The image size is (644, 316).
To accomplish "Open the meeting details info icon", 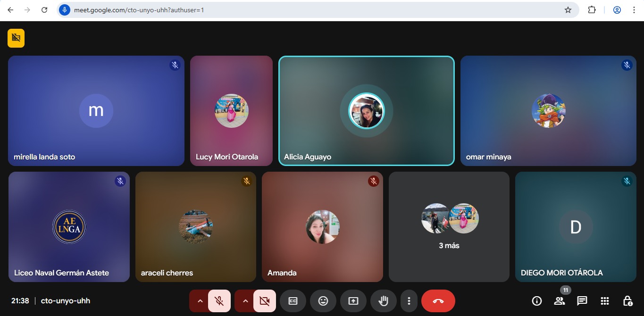I will point(536,301).
